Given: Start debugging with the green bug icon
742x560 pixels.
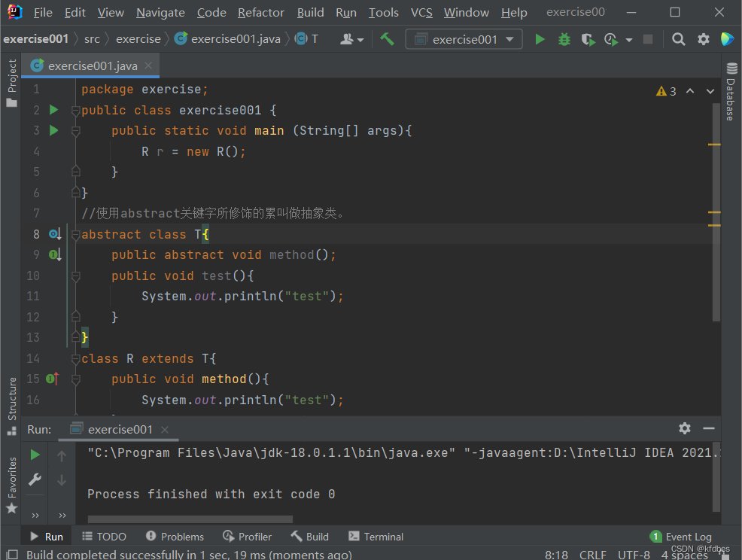Looking at the screenshot, I should (564, 39).
